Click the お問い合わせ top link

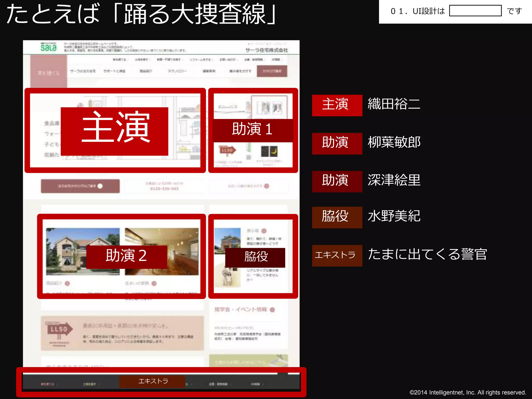click(228, 60)
